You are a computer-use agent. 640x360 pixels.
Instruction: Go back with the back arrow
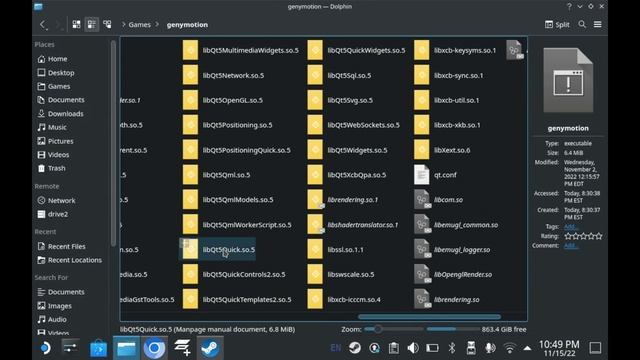coord(42,24)
